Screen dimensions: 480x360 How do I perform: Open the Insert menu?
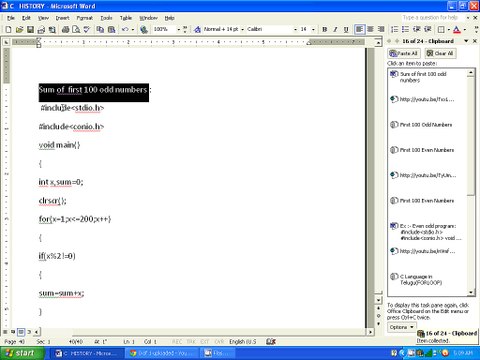[x=62, y=18]
